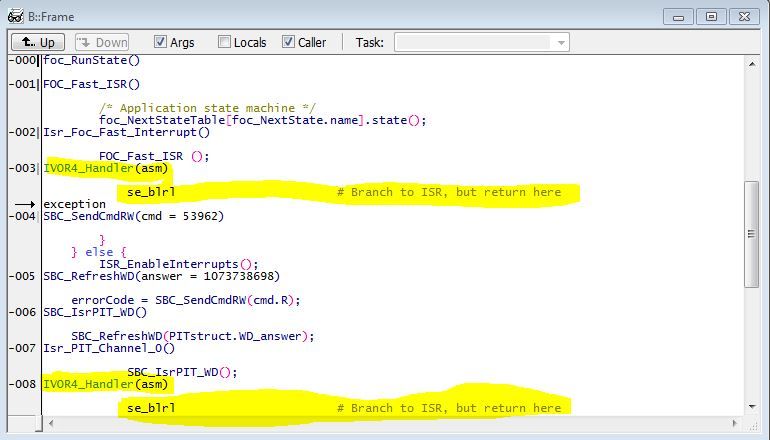Viewport: 770px width, 440px height.
Task: Click the vertical scrollbar thumb
Action: 752,234
